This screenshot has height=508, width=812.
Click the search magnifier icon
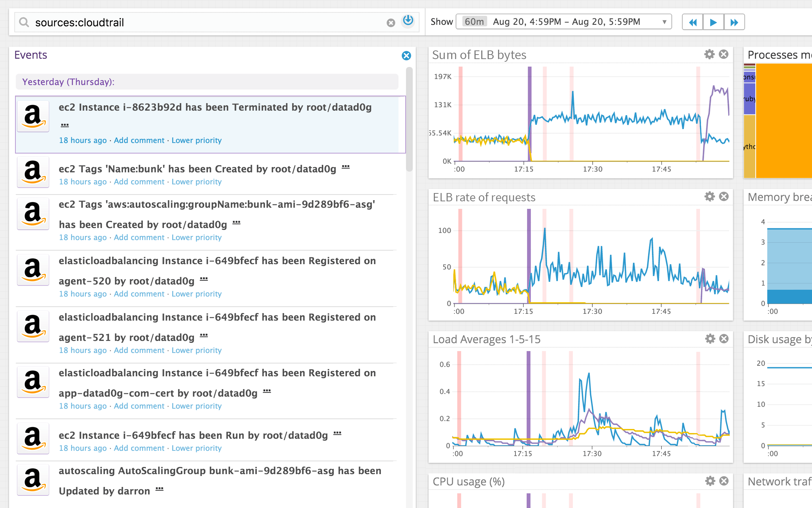click(x=24, y=23)
